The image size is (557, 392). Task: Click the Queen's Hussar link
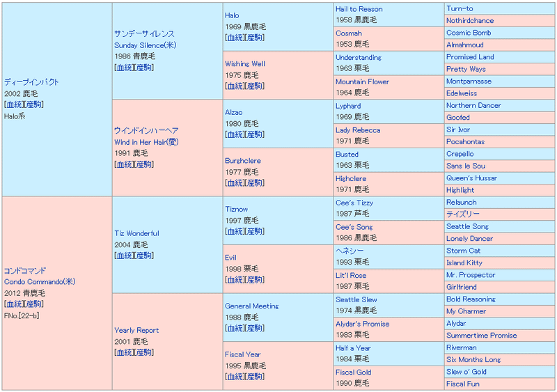point(472,178)
